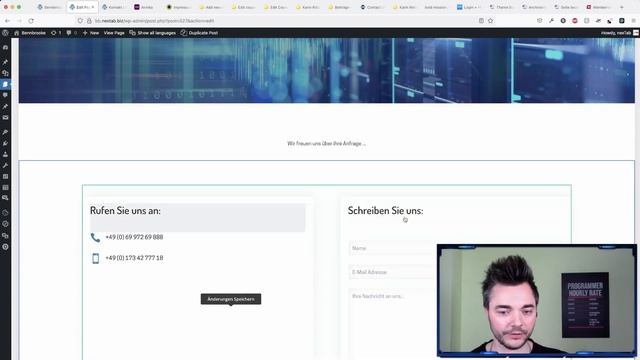
Task: Click the Änderungen Speichern button
Action: [231, 299]
